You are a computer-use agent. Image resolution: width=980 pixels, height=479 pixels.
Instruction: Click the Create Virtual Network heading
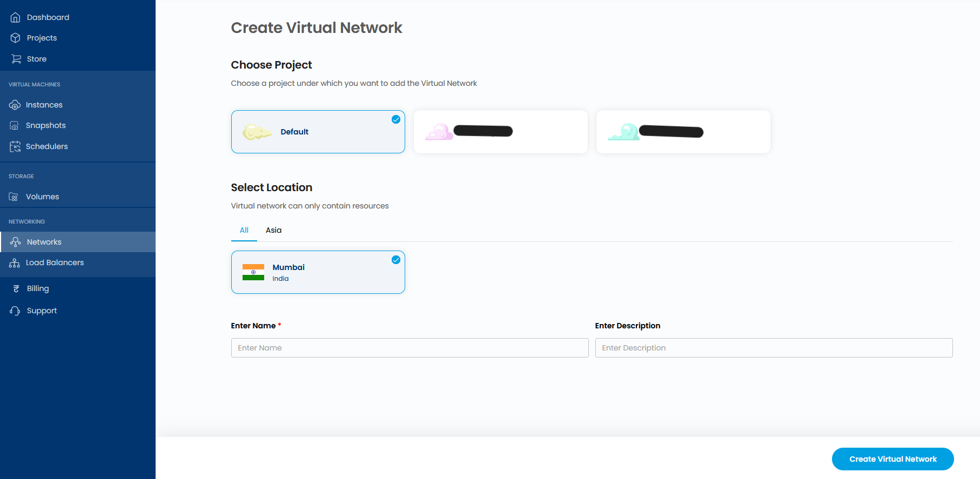(x=317, y=28)
